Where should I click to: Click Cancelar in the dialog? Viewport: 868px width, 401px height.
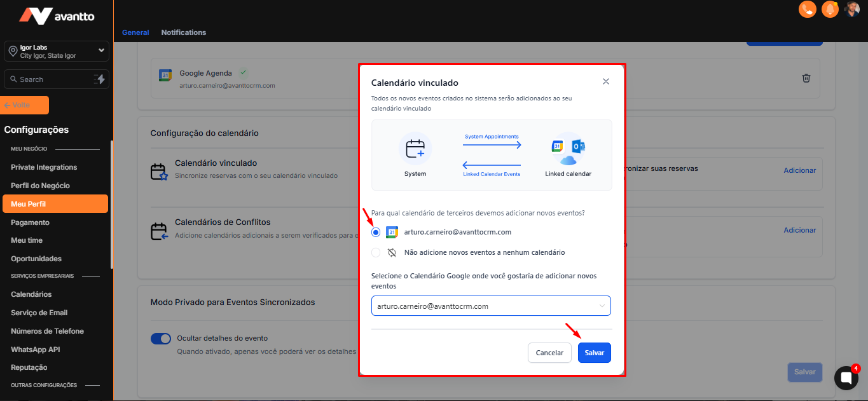click(549, 353)
